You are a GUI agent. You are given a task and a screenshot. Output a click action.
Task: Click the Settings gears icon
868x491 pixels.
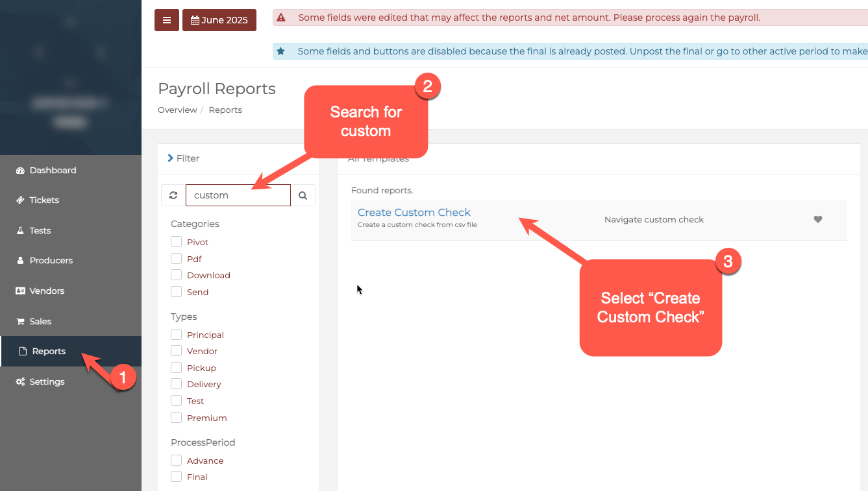click(x=20, y=382)
